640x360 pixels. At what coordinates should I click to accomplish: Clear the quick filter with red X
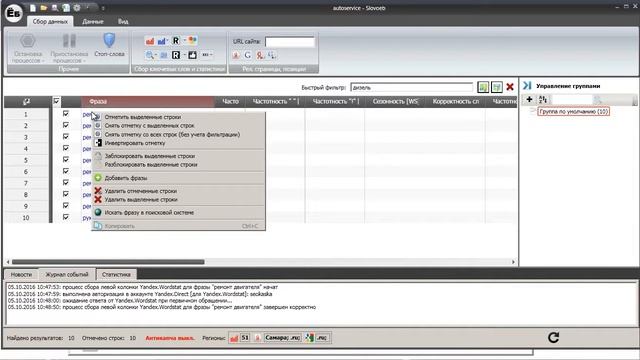pyautogui.click(x=510, y=87)
